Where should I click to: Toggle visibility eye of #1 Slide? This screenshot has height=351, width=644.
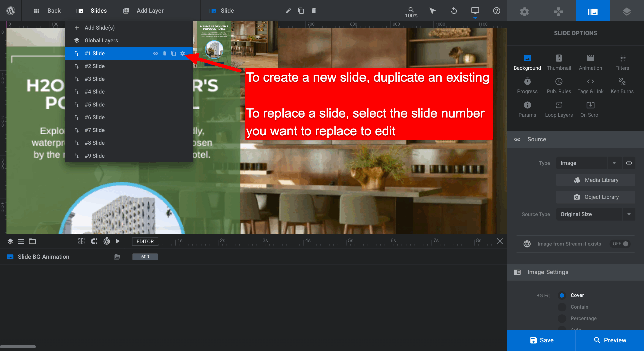pyautogui.click(x=155, y=53)
